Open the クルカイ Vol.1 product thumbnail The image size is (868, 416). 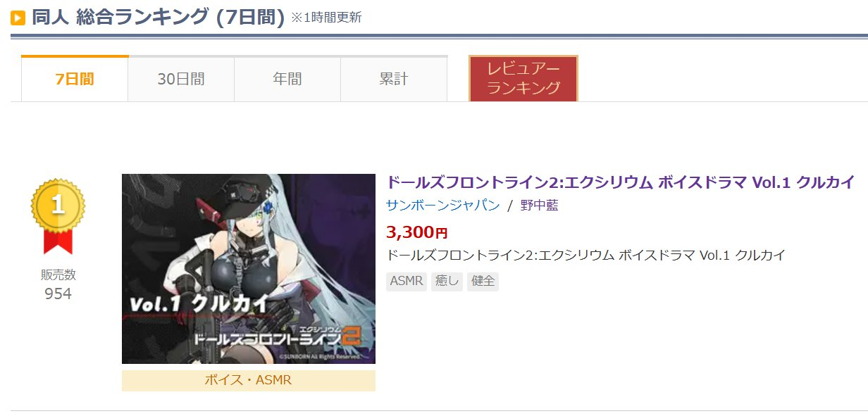point(249,269)
